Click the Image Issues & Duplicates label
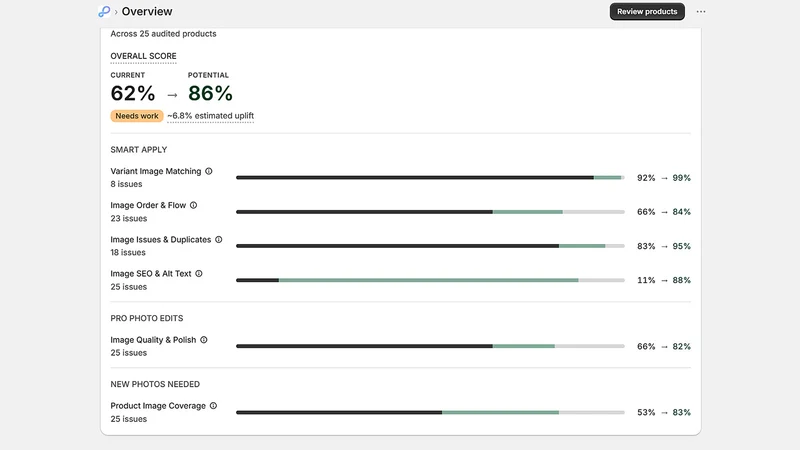Screen dimensions: 800x450 pos(161,240)
